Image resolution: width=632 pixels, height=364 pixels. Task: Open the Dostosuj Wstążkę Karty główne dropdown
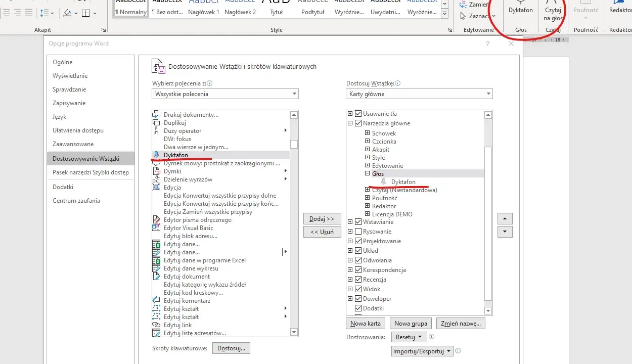[x=419, y=94]
